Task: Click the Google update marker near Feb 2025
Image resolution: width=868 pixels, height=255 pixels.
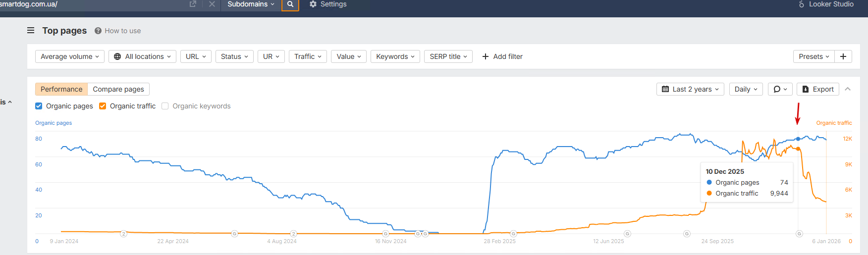Action: click(x=513, y=234)
